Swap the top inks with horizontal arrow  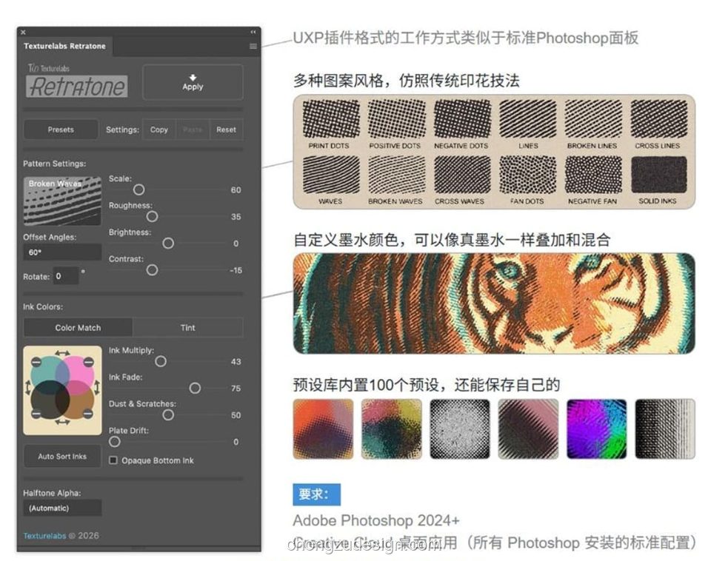[62, 353]
